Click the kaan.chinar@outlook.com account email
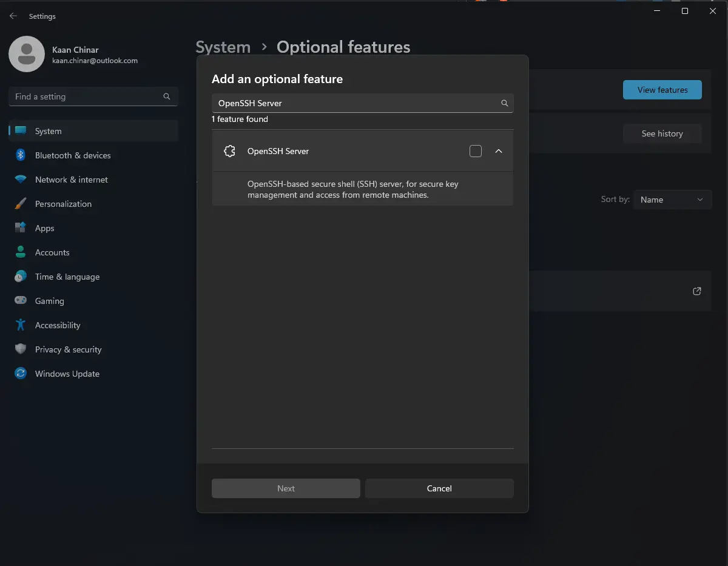Viewport: 728px width, 566px height. 95,61
